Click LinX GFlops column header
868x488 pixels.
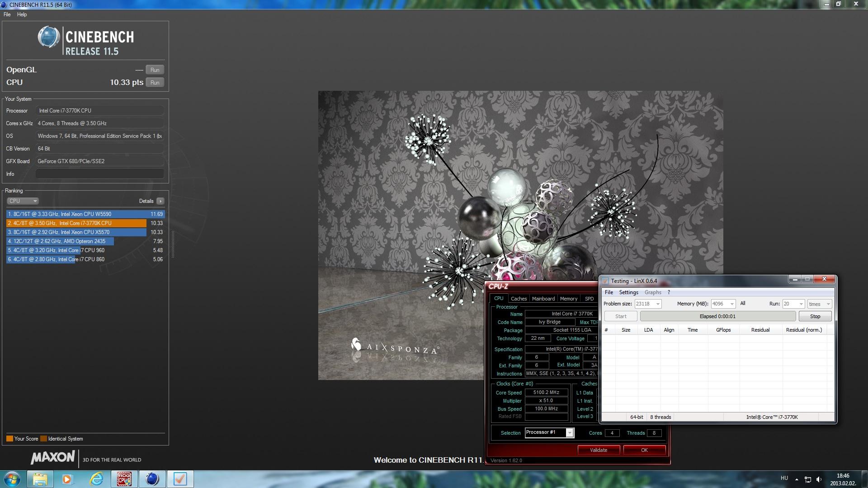pos(723,330)
